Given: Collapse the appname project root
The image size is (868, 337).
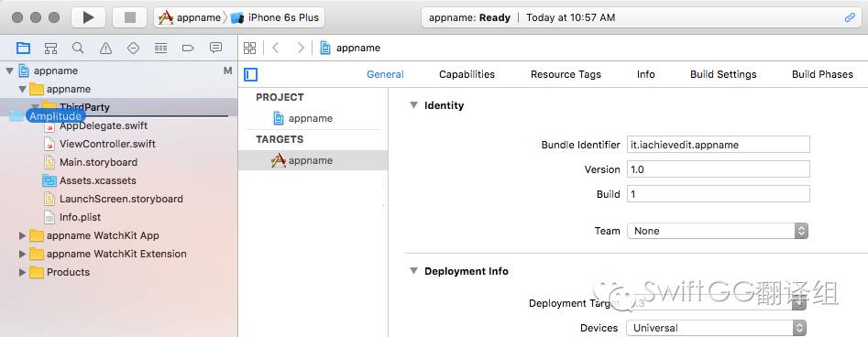Looking at the screenshot, I should [9, 71].
